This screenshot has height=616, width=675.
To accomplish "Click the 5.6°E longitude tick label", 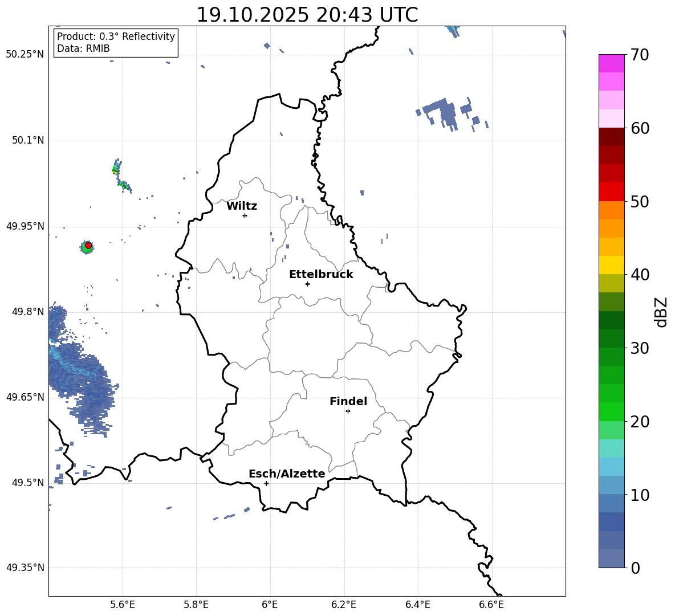I will (x=122, y=605).
